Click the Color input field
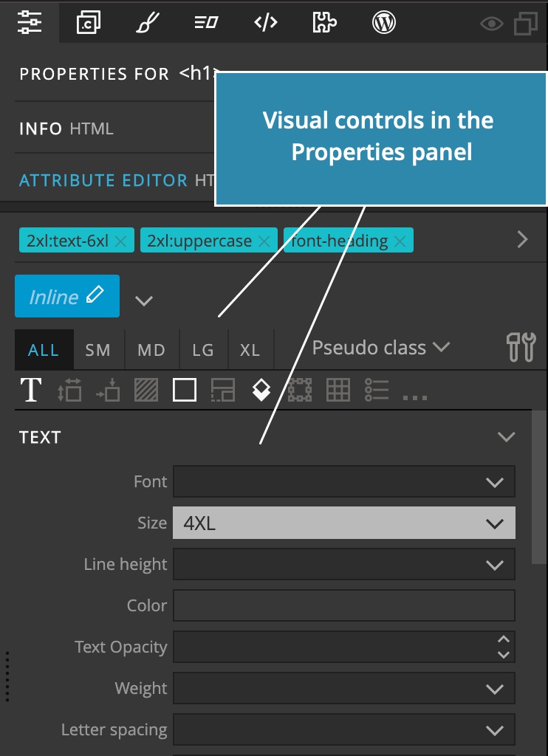This screenshot has width=548, height=756. point(344,605)
